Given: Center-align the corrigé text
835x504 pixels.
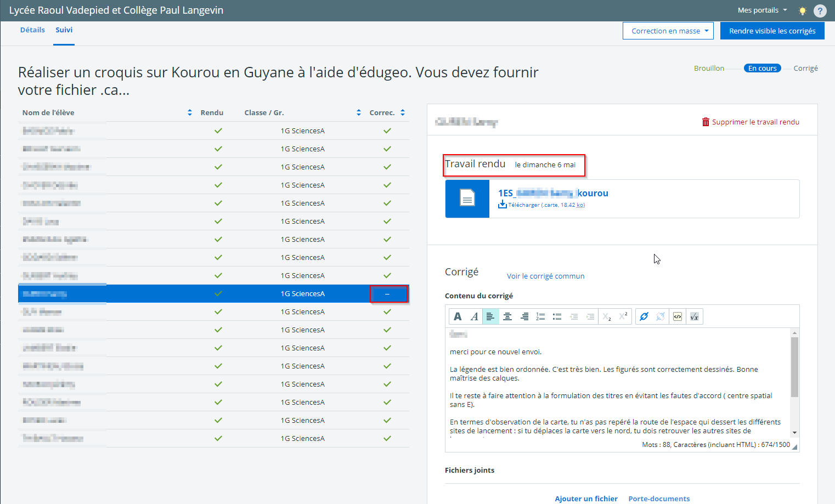Looking at the screenshot, I should tap(507, 316).
